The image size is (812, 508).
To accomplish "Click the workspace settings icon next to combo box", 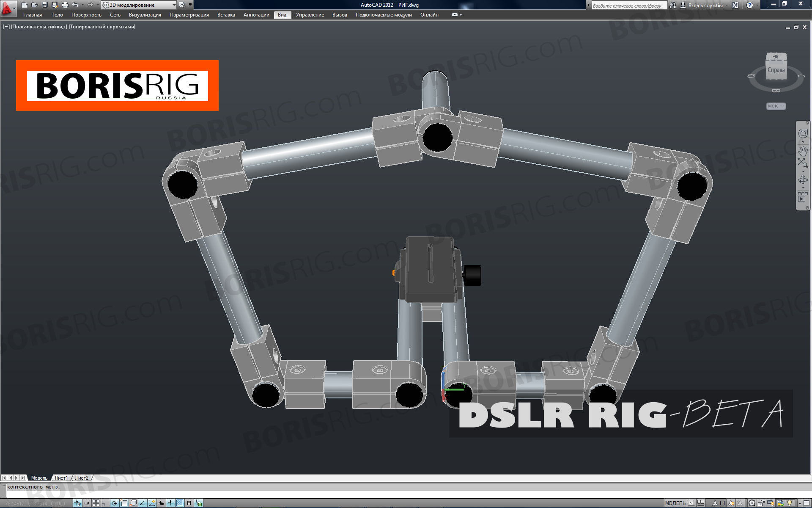I will 182,5.
